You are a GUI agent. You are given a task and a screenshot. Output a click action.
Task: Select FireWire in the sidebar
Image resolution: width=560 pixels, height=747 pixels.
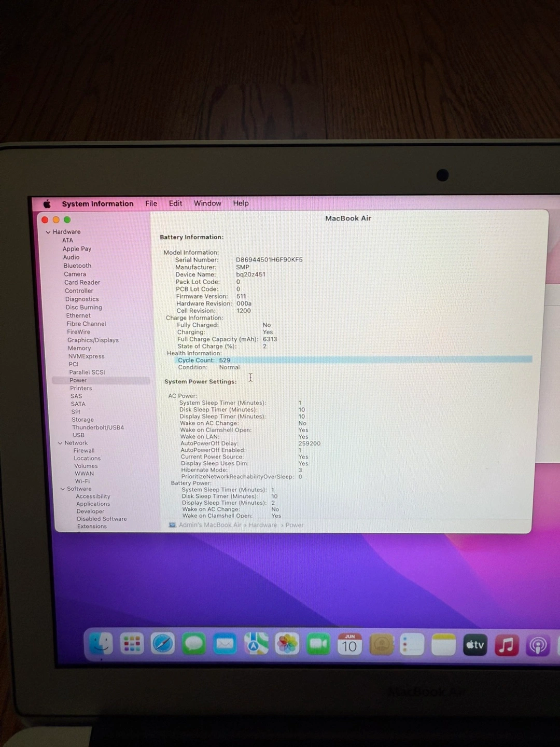pyautogui.click(x=79, y=332)
